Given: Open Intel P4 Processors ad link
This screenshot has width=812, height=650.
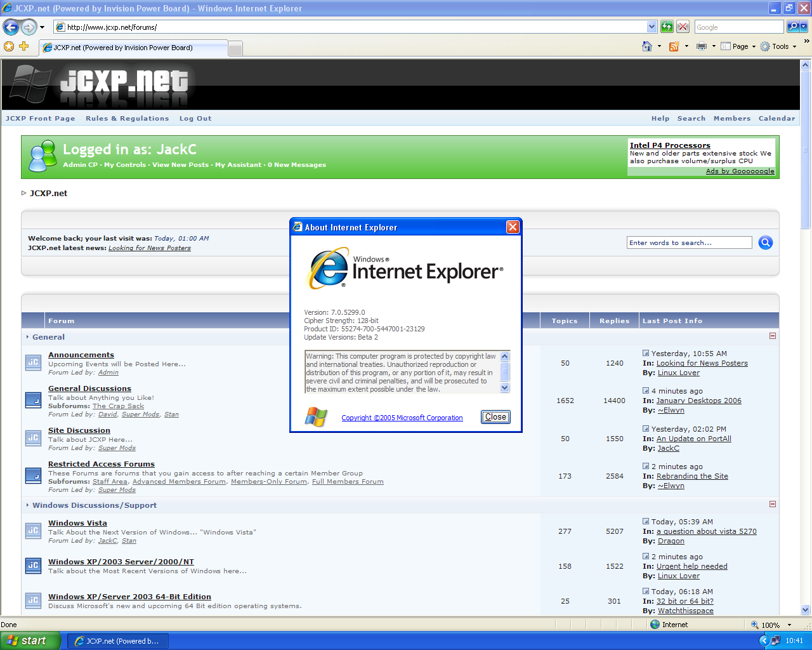Looking at the screenshot, I should click(x=670, y=145).
